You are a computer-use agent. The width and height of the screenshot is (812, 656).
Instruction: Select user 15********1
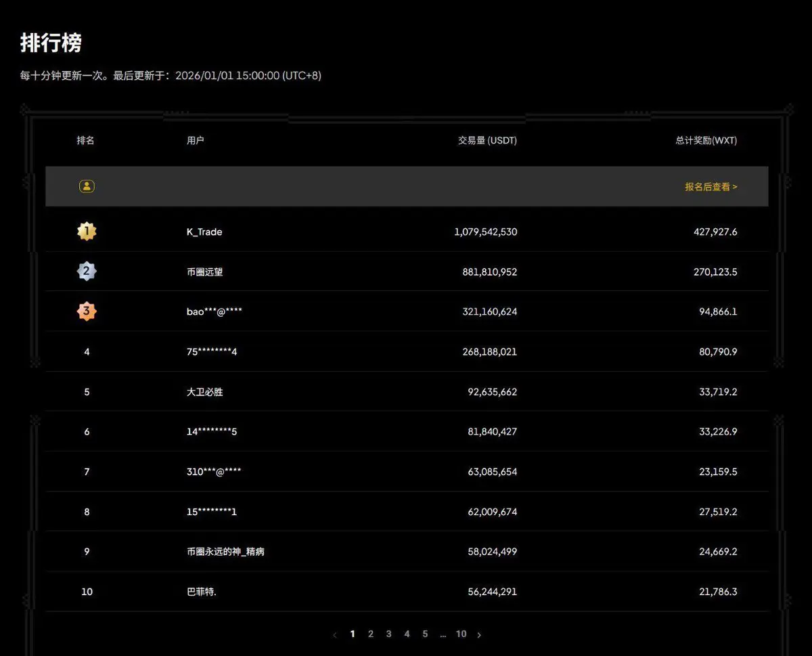pos(212,511)
